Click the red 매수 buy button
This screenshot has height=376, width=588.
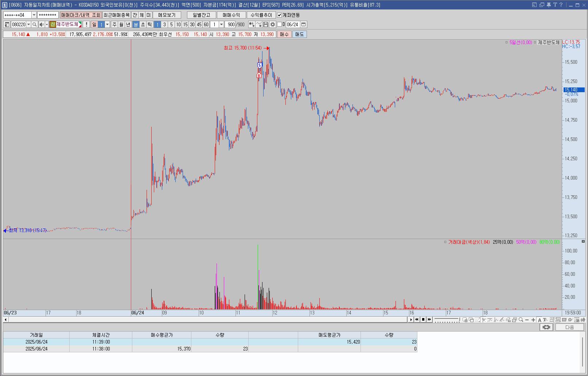coord(284,34)
